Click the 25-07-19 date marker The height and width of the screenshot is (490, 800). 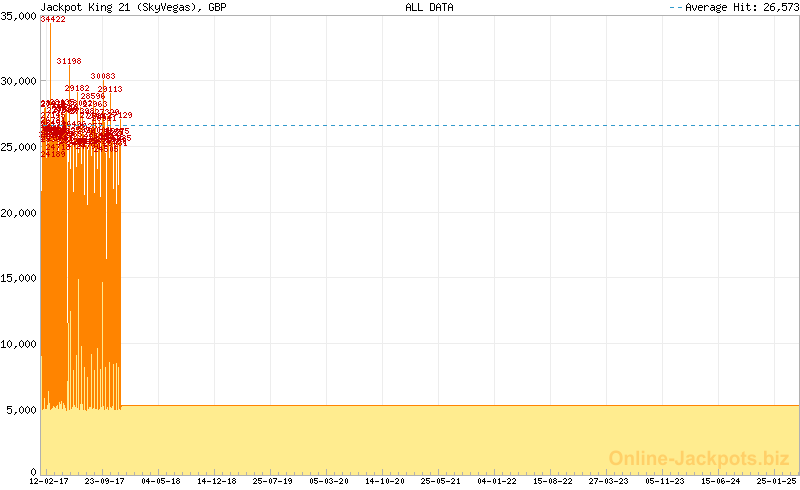point(273,481)
